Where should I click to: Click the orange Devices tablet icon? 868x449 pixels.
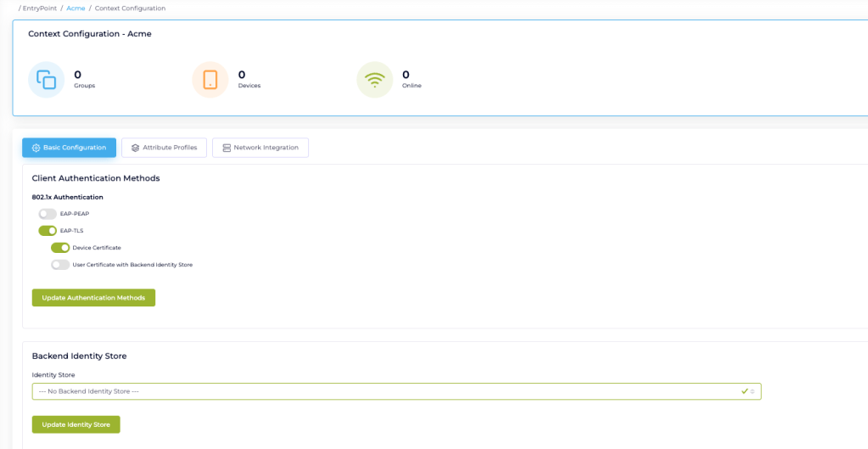(210, 80)
